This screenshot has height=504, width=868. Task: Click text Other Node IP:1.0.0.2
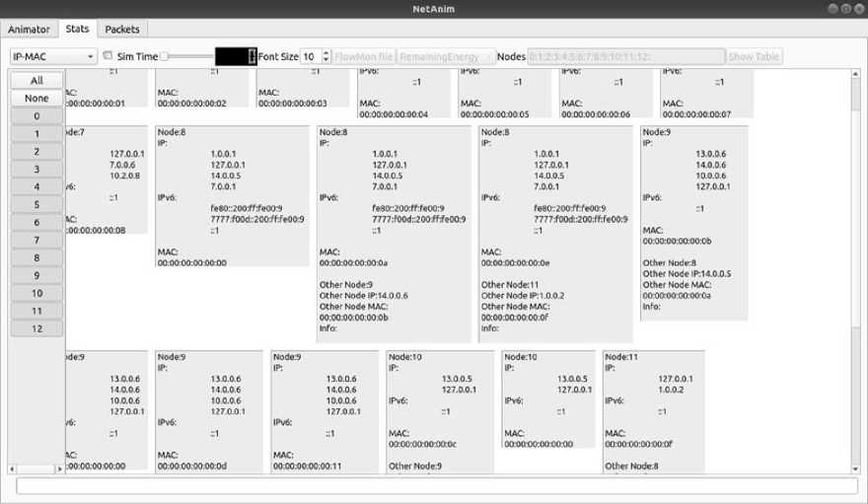point(523,296)
